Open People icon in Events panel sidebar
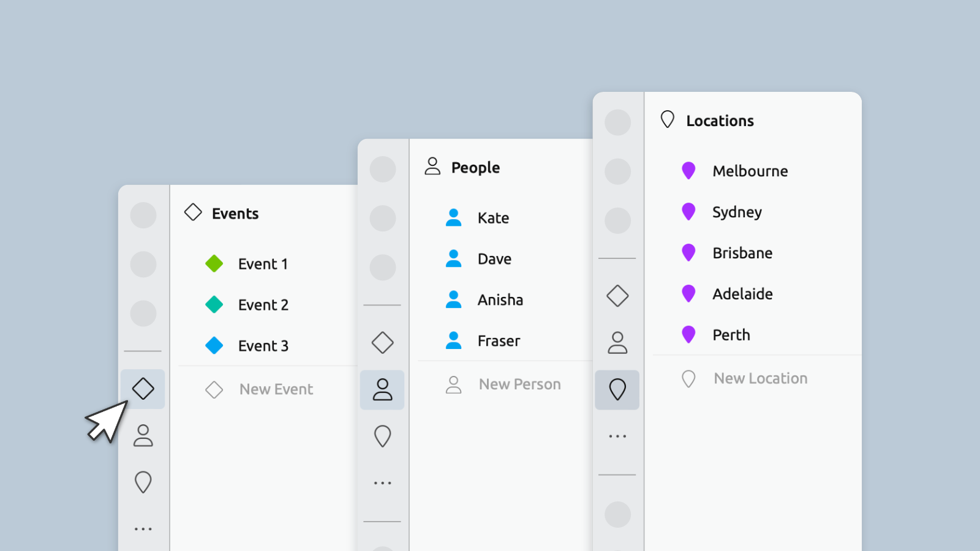Viewport: 980px width, 551px height. coord(143,435)
